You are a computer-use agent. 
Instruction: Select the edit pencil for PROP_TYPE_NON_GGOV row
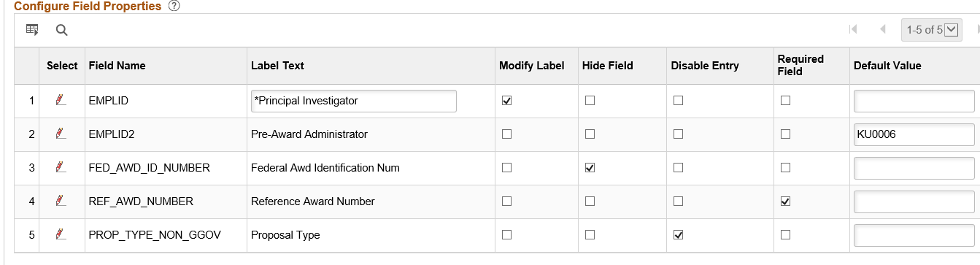pyautogui.click(x=61, y=235)
